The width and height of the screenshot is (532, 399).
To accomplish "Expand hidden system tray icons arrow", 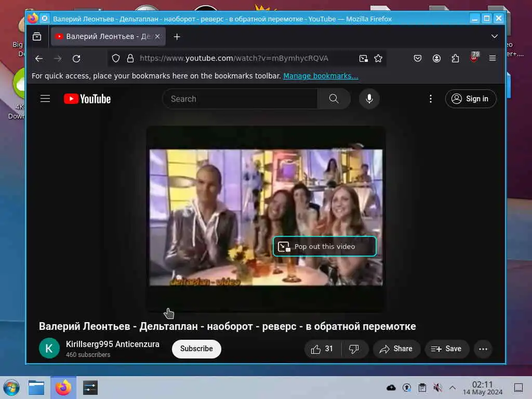I will pos(453,388).
